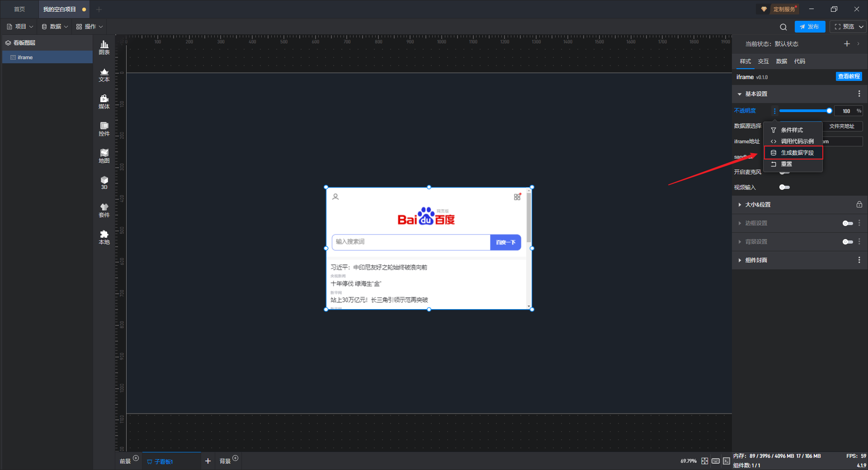Click the 定制服务 diamond icon
868x470 pixels.
764,9
